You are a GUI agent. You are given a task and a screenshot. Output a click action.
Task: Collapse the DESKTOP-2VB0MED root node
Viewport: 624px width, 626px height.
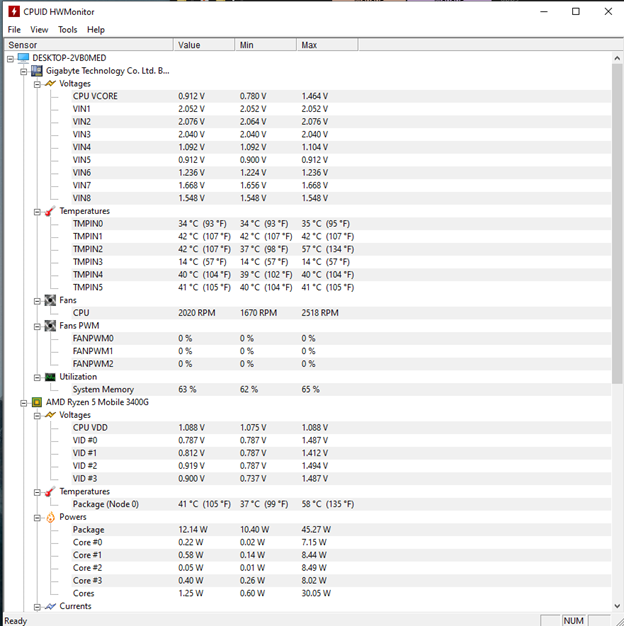(10, 59)
